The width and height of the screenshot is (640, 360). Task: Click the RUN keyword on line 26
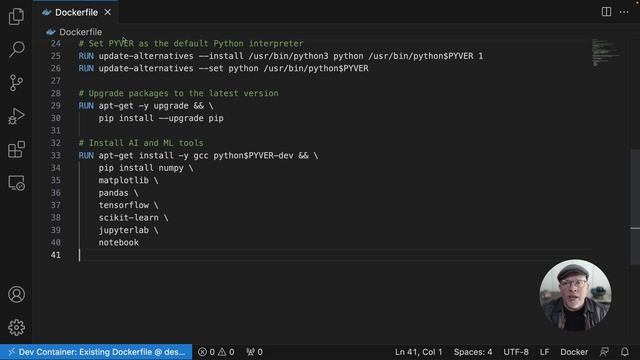(86, 68)
